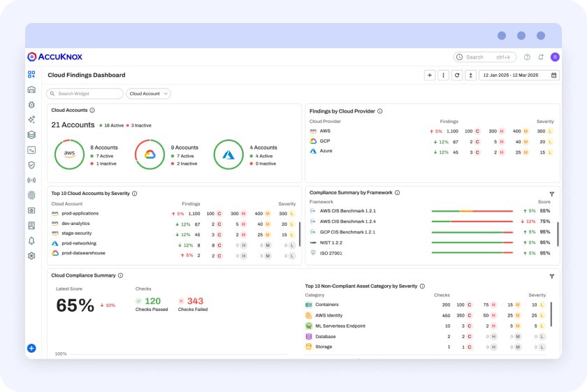Click the add widget plus button in toolbar

[429, 75]
